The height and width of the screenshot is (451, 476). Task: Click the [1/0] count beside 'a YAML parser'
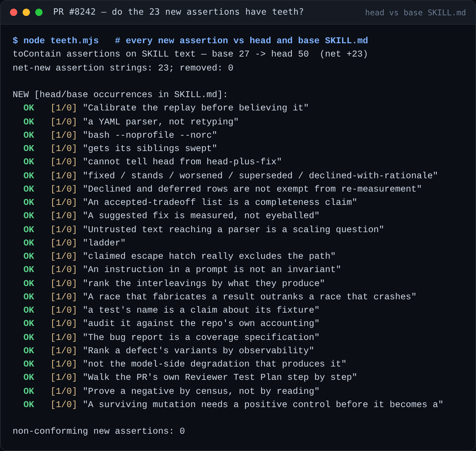click(64, 122)
